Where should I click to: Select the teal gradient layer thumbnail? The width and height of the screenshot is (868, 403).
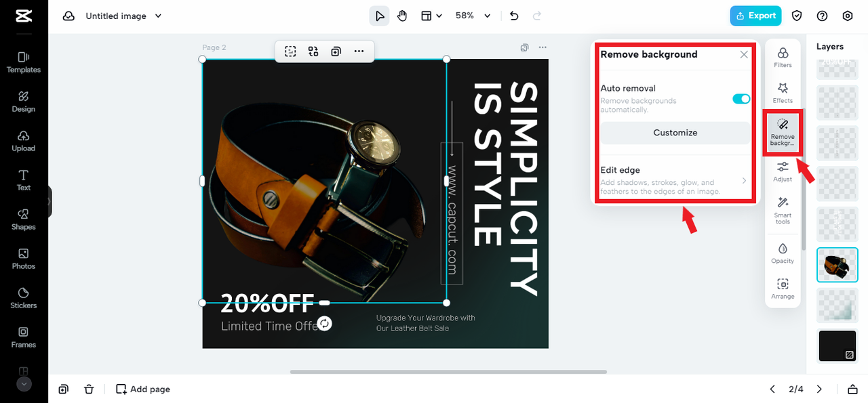837,305
